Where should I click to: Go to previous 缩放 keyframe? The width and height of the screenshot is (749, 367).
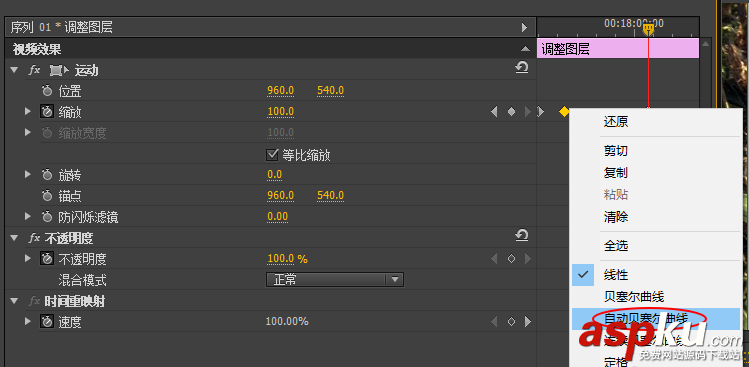pos(494,112)
